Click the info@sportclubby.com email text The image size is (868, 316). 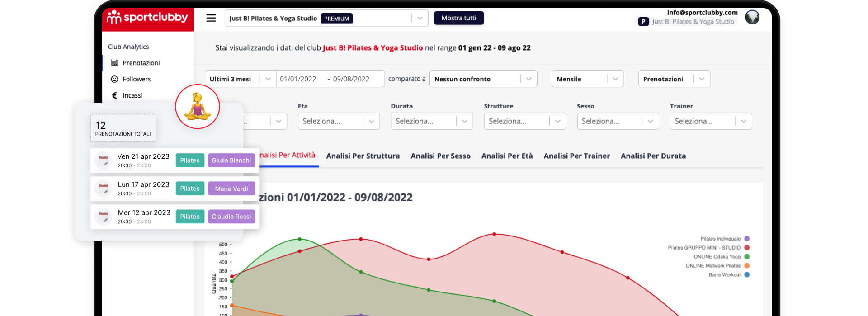pyautogui.click(x=703, y=13)
